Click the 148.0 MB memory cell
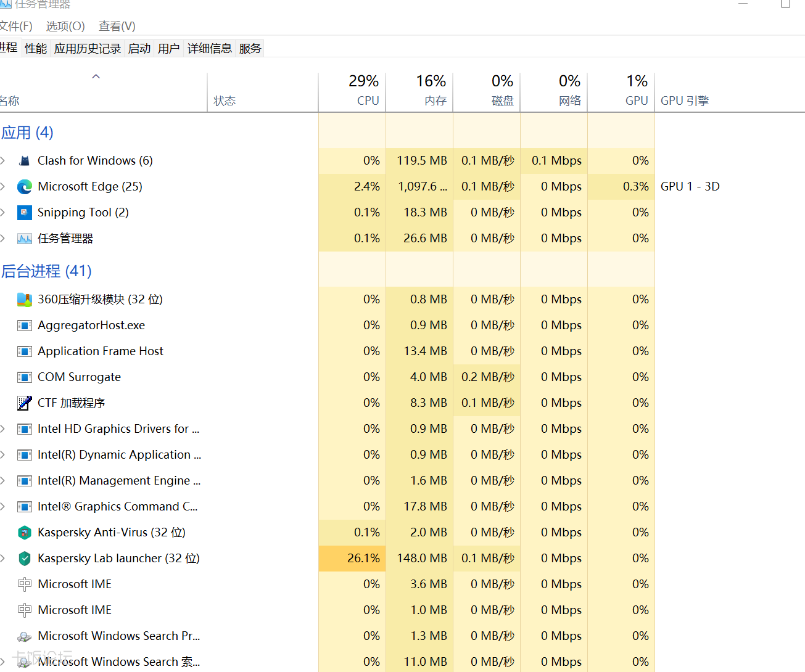This screenshot has width=805, height=672. pyautogui.click(x=419, y=559)
